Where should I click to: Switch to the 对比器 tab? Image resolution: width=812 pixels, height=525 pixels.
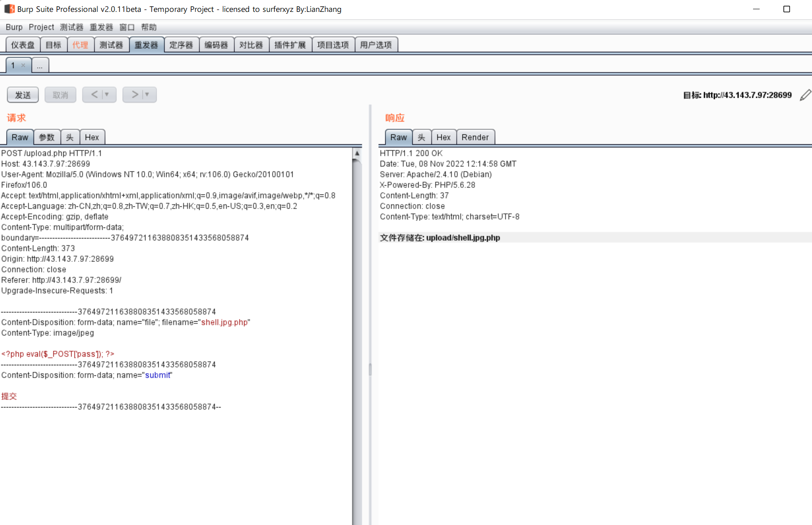point(251,45)
